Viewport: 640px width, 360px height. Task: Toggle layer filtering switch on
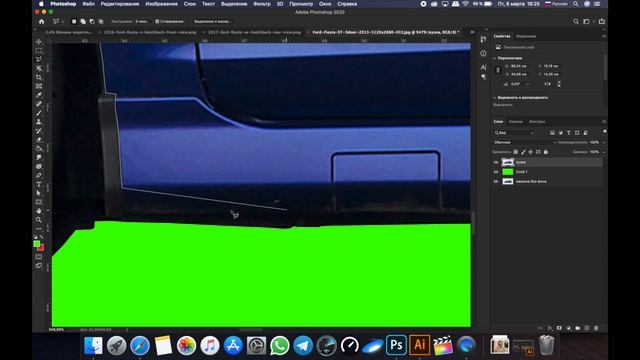coord(604,132)
